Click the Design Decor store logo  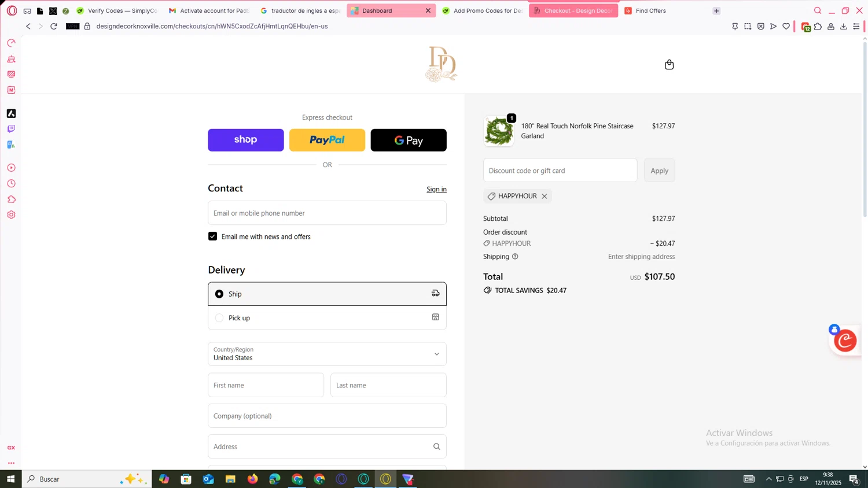coord(442,64)
